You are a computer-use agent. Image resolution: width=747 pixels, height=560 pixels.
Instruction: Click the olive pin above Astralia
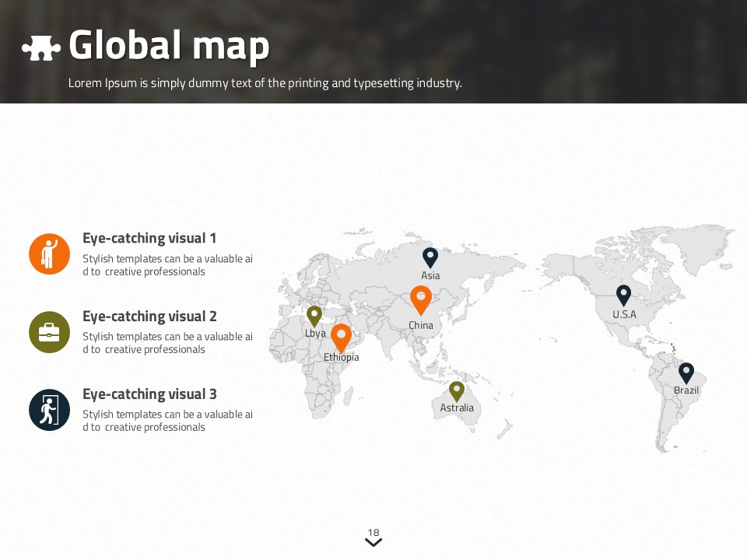[x=457, y=391]
